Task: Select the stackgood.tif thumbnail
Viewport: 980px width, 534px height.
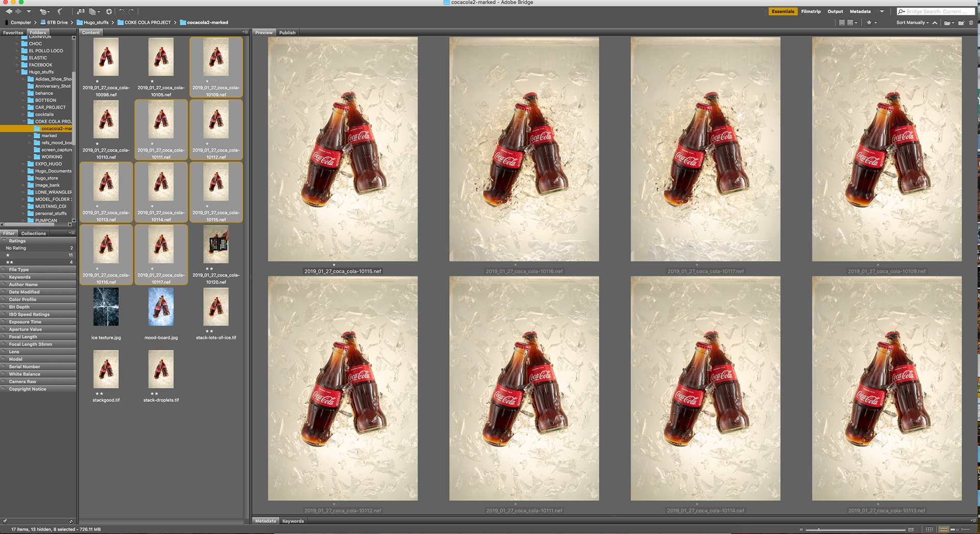Action: 106,369
